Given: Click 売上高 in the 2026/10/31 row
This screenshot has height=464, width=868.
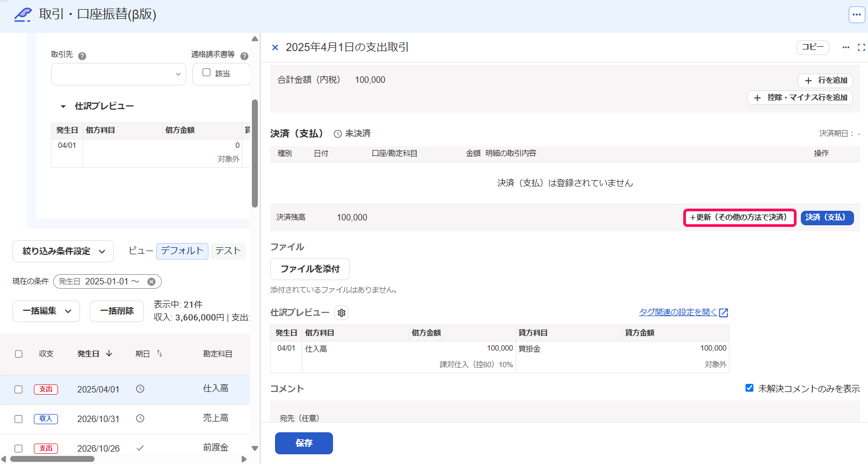Looking at the screenshot, I should 215,418.
